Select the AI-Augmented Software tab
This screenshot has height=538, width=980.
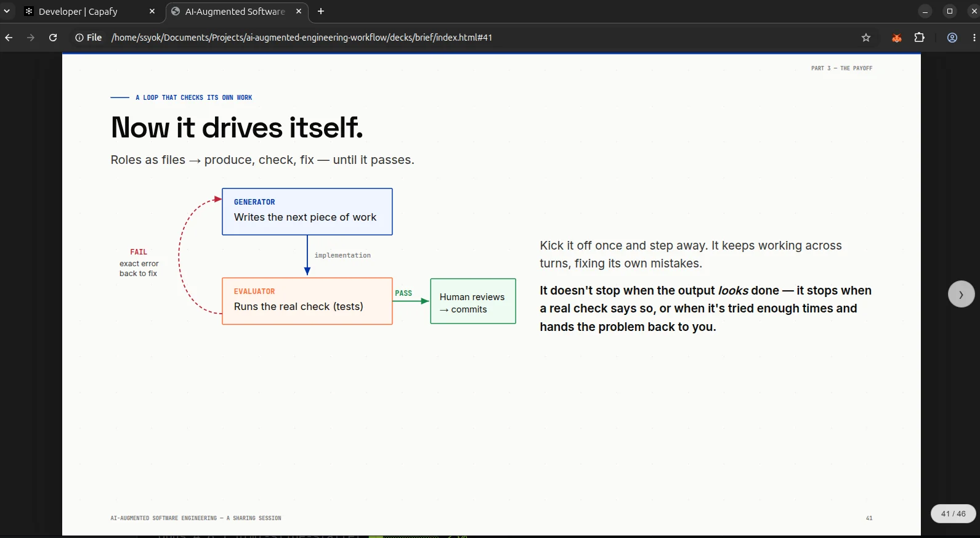point(236,12)
